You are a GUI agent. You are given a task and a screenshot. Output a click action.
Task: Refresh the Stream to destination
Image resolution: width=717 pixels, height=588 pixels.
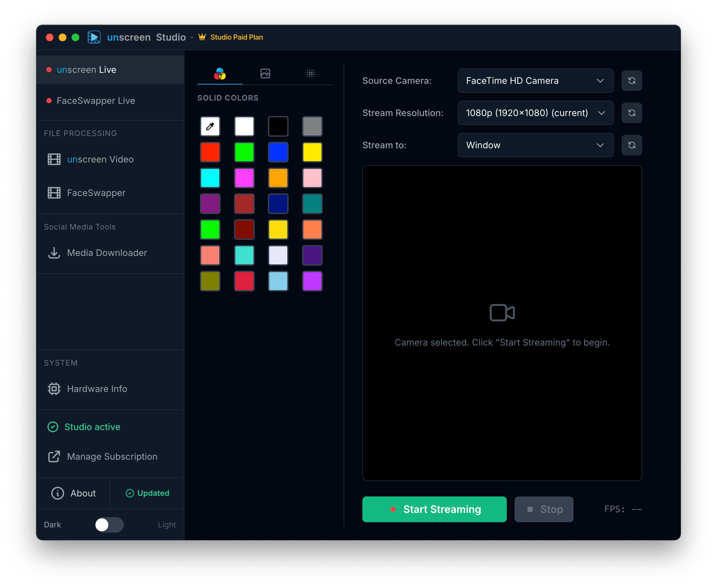click(x=631, y=145)
